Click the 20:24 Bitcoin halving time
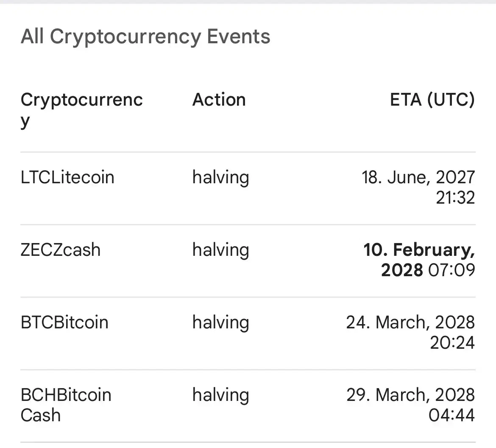 [x=452, y=343]
